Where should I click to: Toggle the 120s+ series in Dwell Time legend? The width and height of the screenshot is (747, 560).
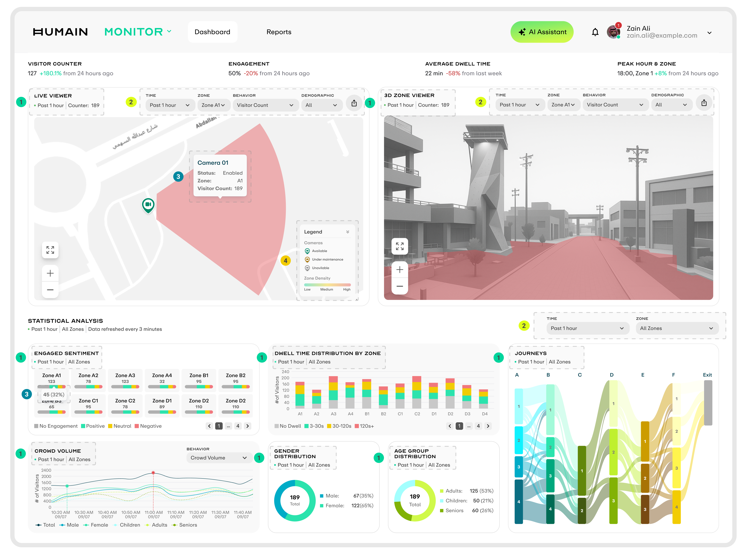point(365,426)
